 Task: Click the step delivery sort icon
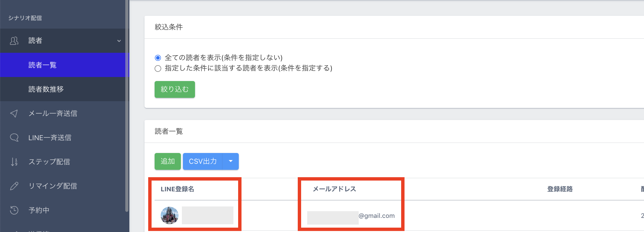coord(14,162)
